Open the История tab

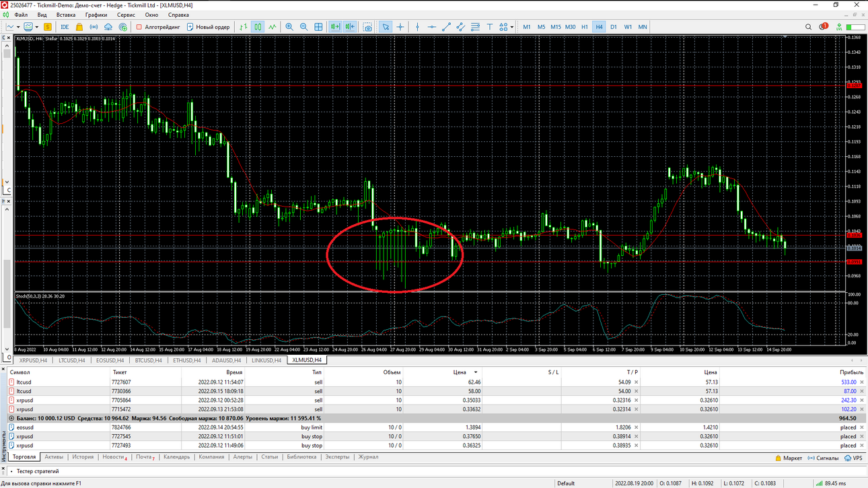pyautogui.click(x=83, y=457)
